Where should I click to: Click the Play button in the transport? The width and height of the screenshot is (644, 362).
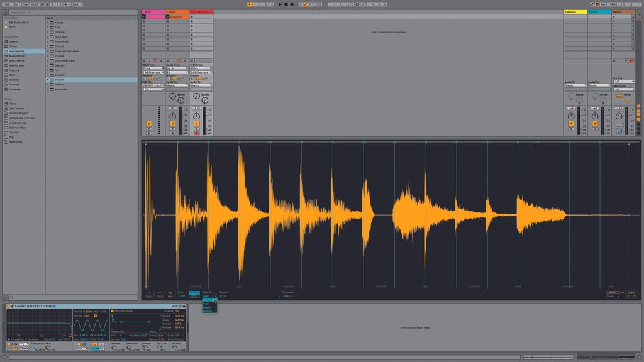(279, 4)
